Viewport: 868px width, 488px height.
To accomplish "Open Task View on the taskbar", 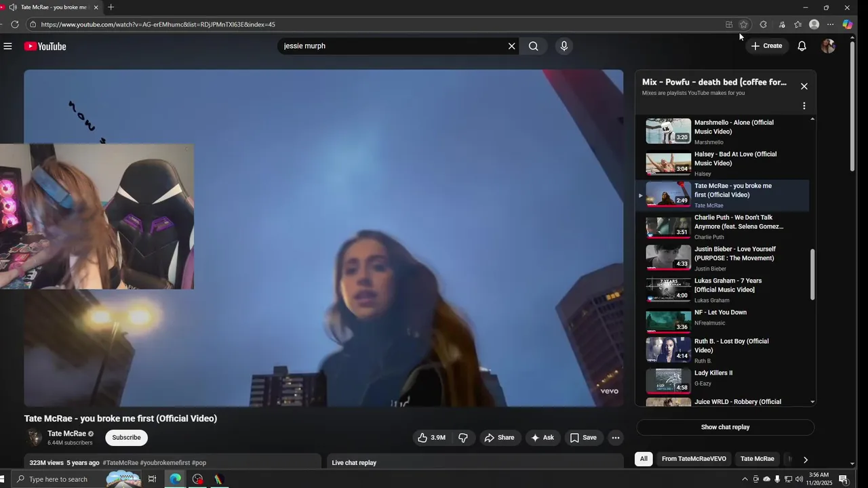I will point(152,479).
